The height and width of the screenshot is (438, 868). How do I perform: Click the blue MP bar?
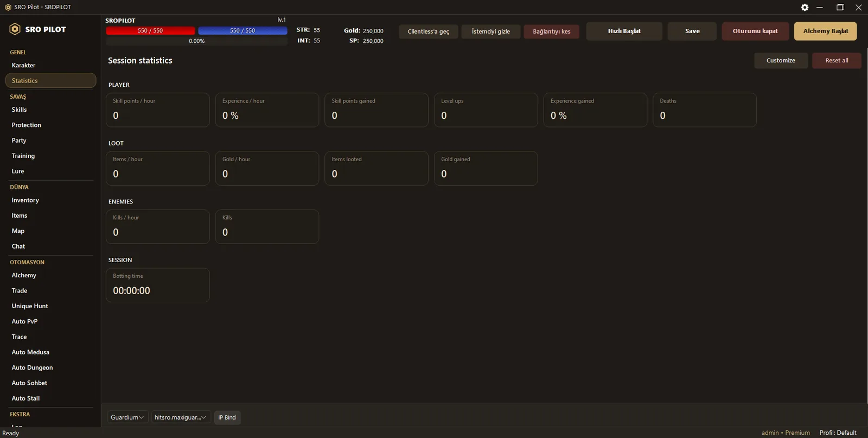tap(242, 30)
